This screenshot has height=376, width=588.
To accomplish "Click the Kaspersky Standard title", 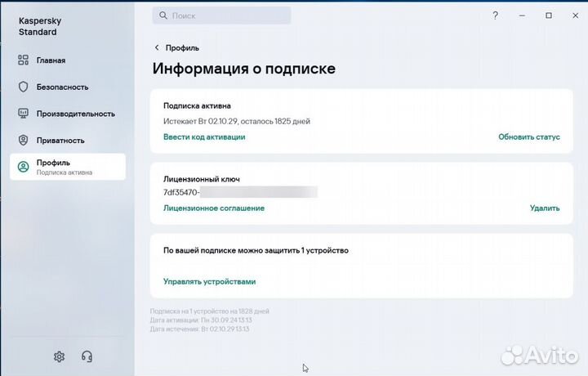I will tap(40, 26).
